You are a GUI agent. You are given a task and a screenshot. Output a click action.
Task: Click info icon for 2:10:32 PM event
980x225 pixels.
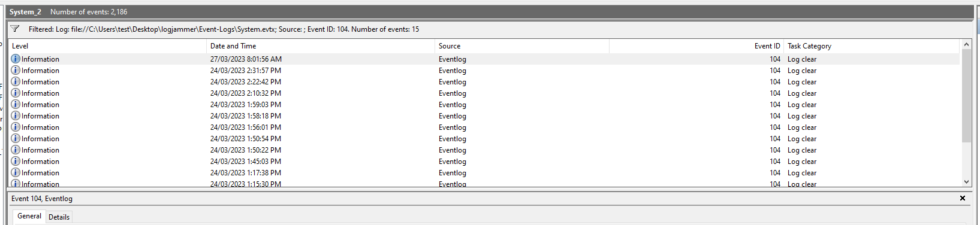(16, 93)
